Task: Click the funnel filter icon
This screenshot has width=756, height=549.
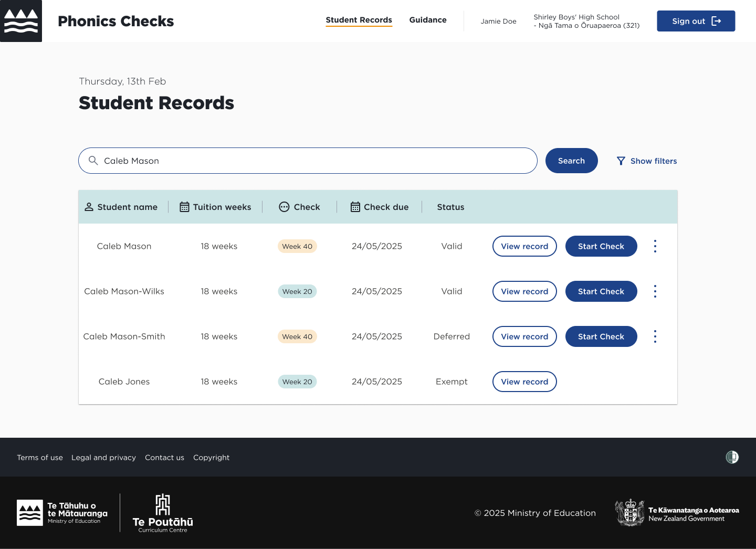Action: pyautogui.click(x=621, y=161)
